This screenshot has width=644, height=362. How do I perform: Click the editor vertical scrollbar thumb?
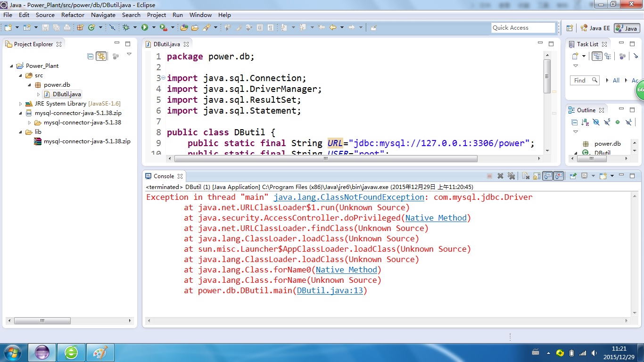click(547, 76)
